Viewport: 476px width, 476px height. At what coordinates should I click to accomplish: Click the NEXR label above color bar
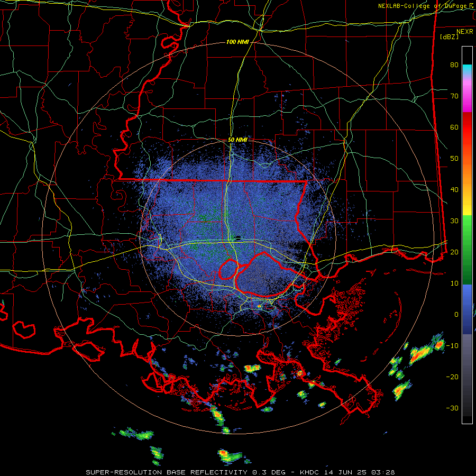tap(465, 32)
